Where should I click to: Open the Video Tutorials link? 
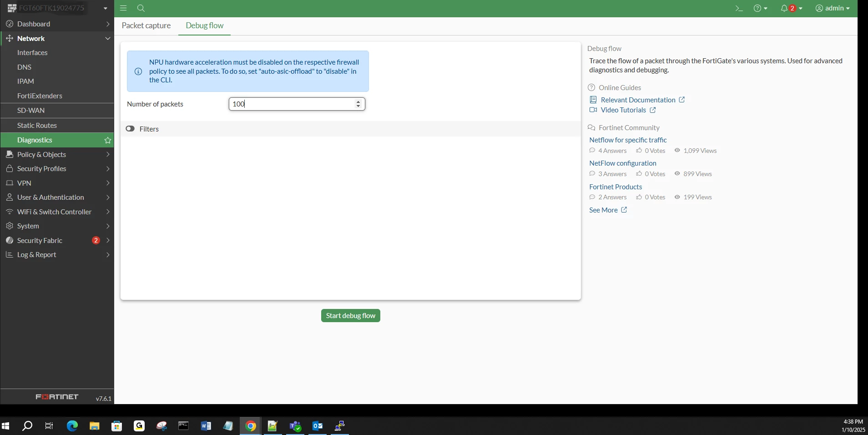click(x=622, y=110)
